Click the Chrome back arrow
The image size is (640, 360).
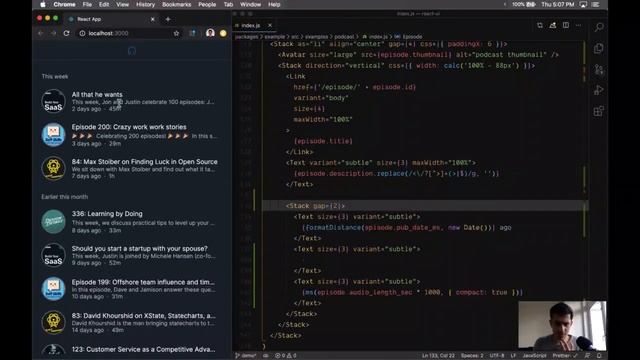click(40, 33)
